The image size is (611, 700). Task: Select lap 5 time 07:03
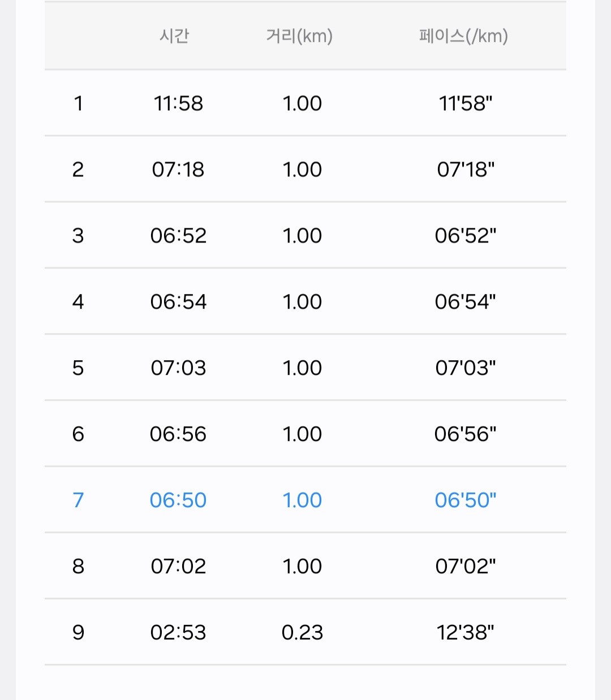point(178,368)
